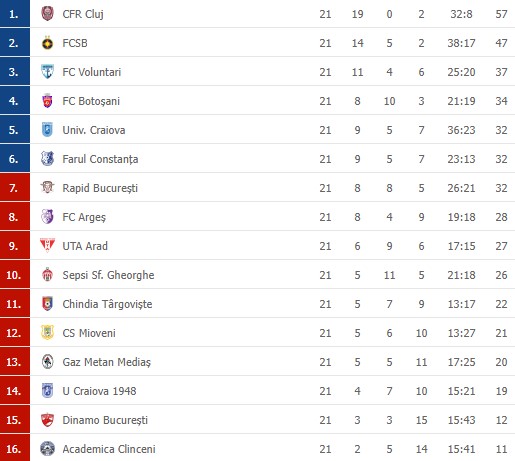Screen dimensions: 515x461
Task: Click the Farul Constanța logo
Action: point(47,159)
